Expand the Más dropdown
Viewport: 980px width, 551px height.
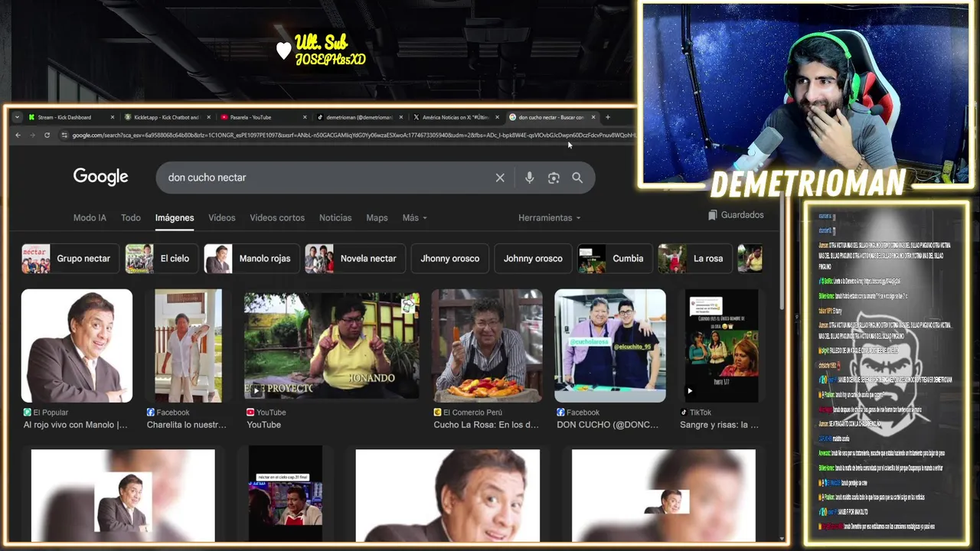click(415, 218)
